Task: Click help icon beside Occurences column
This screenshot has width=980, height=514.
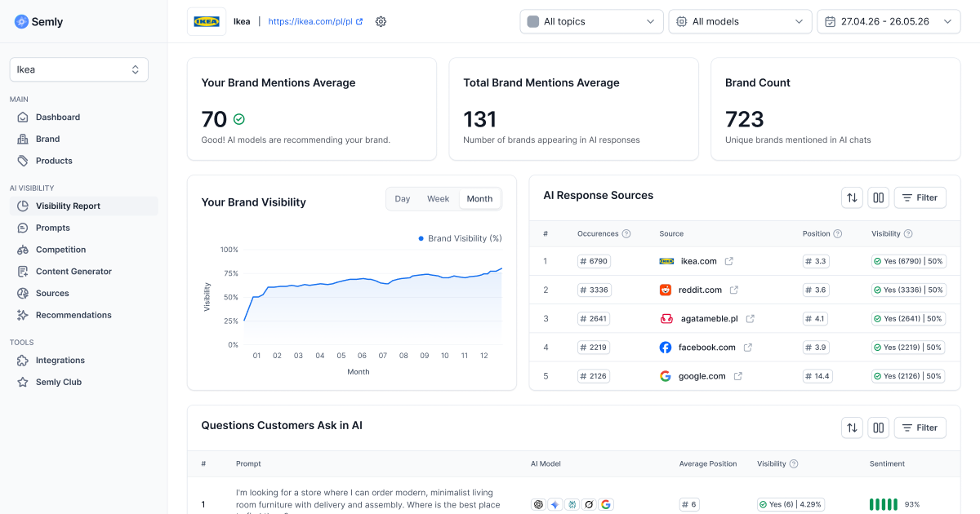Action: [626, 233]
